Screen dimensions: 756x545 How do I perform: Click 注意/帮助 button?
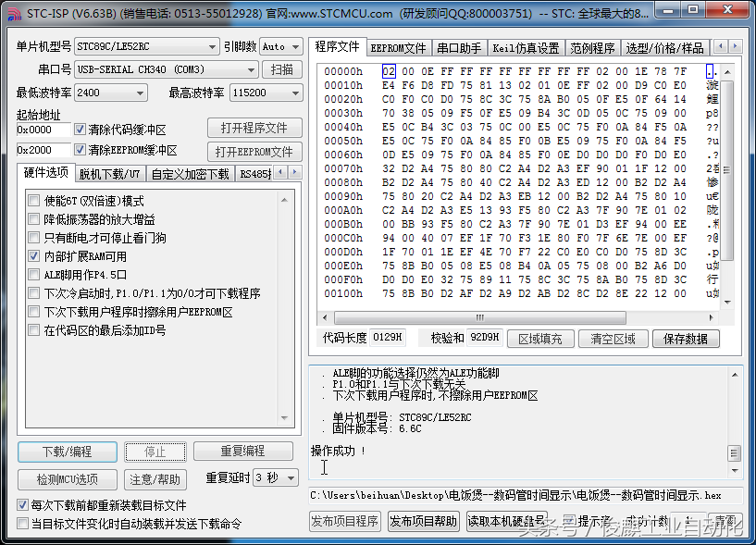click(155, 479)
